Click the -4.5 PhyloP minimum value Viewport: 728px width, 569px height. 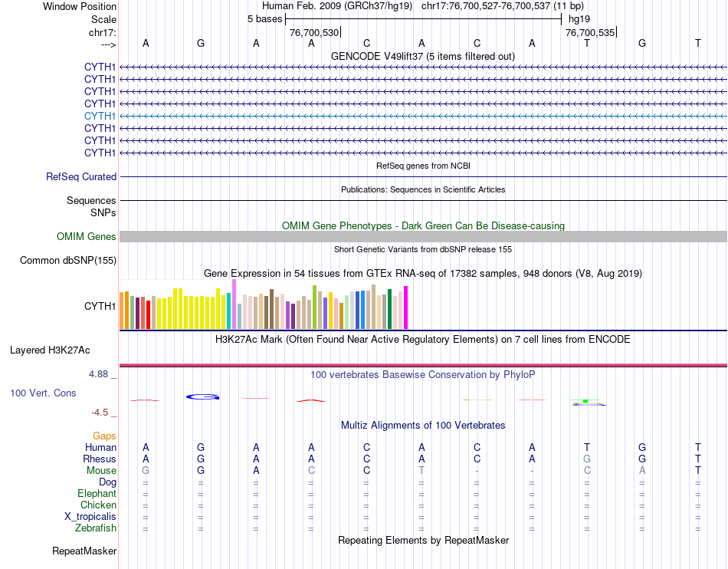coord(100,413)
